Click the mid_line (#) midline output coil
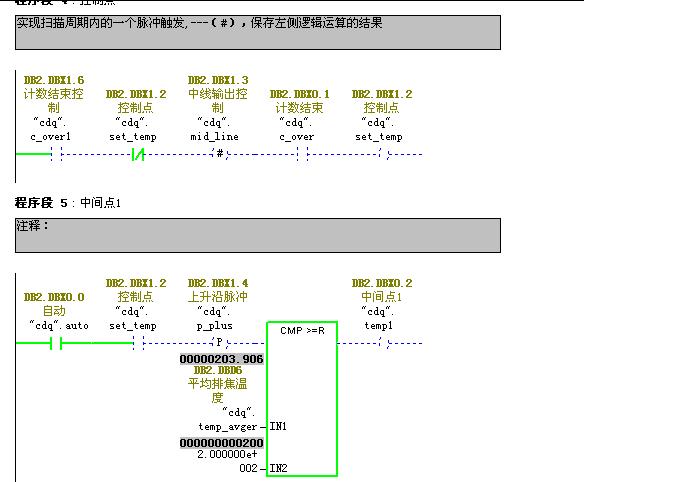The image size is (680, 482). click(x=220, y=154)
